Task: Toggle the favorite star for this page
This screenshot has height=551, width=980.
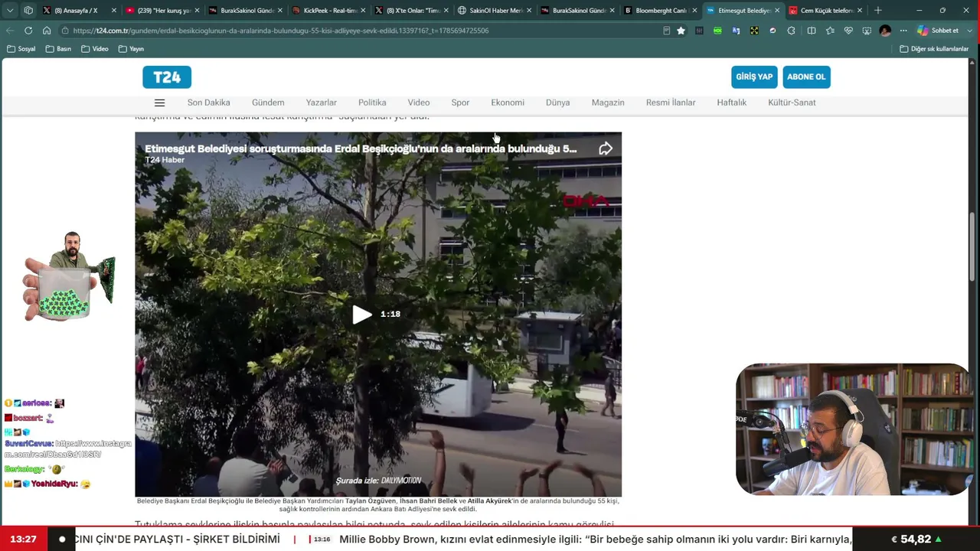Action: tap(681, 31)
